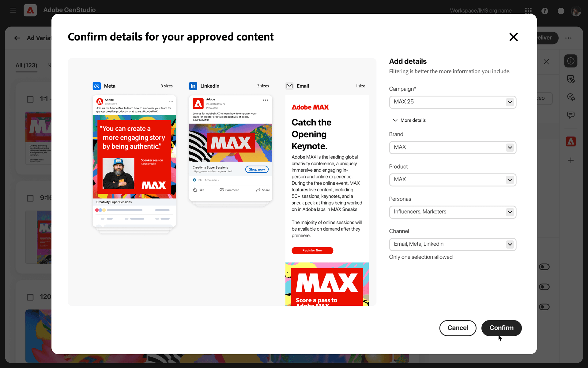Collapse the More details section
The width and height of the screenshot is (588, 368).
409,120
